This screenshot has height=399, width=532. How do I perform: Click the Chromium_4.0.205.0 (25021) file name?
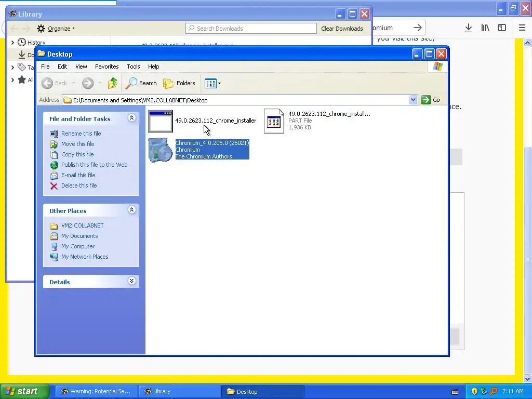pyautogui.click(x=212, y=143)
